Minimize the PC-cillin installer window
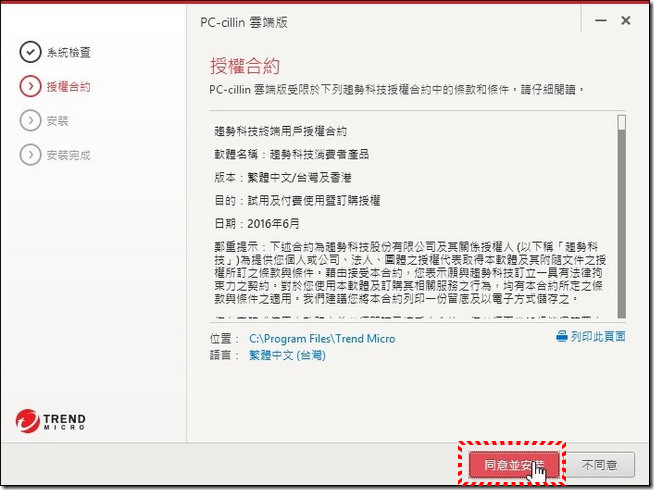Screen dimensions: 654x490 (x=601, y=20)
